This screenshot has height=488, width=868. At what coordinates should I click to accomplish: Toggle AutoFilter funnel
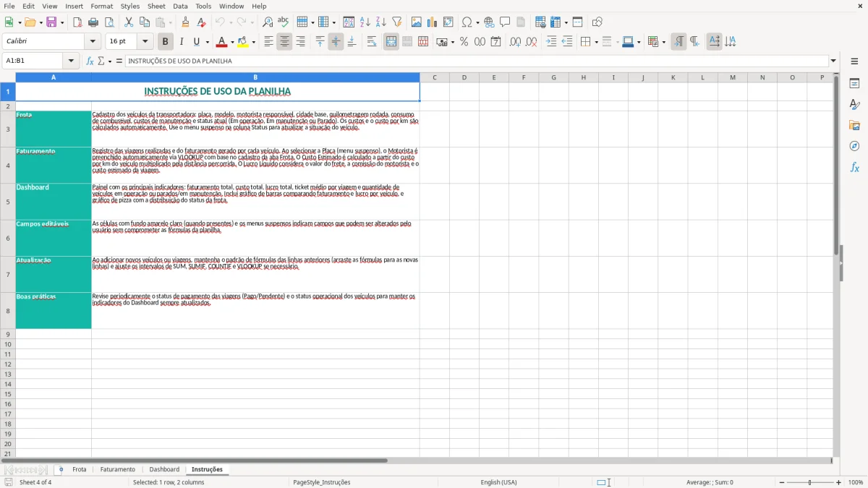tap(396, 22)
